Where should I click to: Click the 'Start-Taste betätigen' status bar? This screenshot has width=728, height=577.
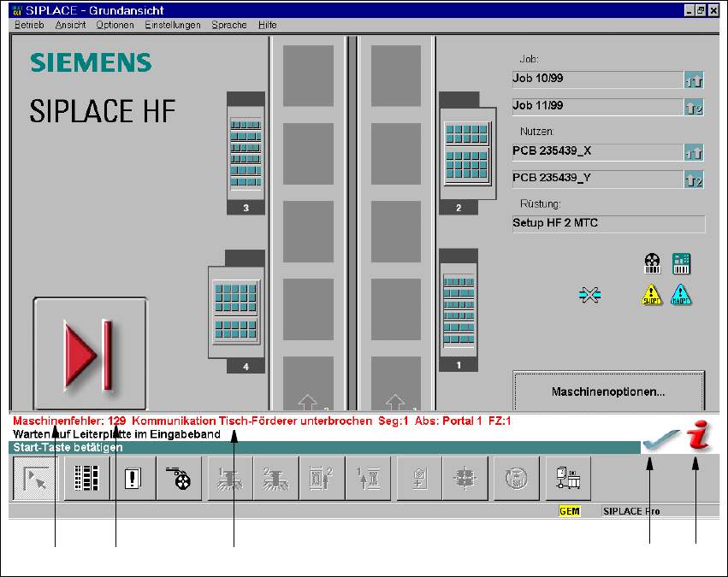point(325,448)
